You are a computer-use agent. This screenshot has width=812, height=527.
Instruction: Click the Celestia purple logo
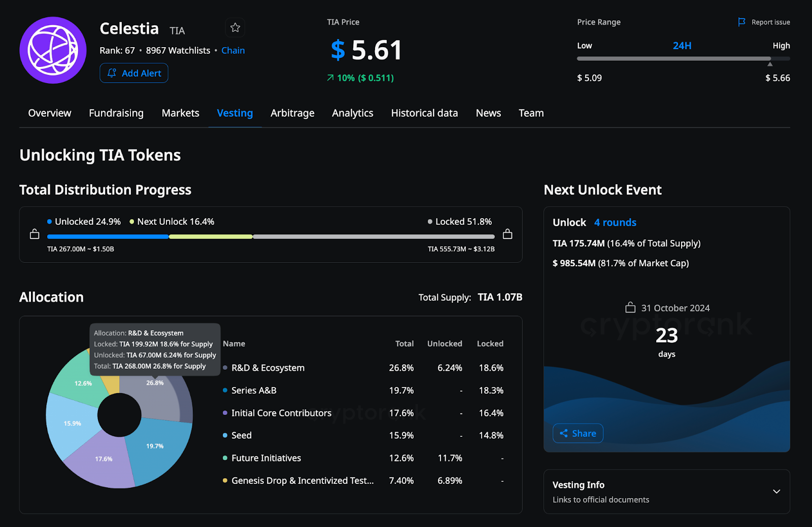[53, 50]
